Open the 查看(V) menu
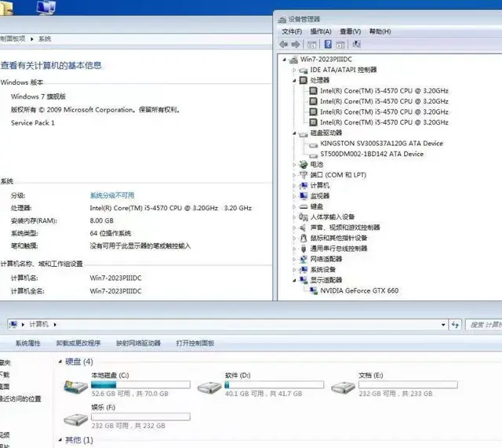Screen dimensions: 502x448 [x=351, y=31]
